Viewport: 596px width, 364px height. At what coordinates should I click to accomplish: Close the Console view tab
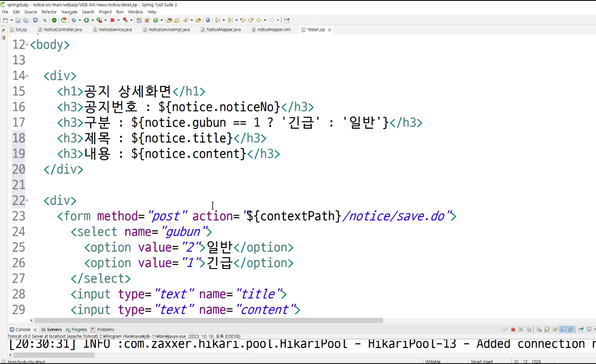[35, 330]
